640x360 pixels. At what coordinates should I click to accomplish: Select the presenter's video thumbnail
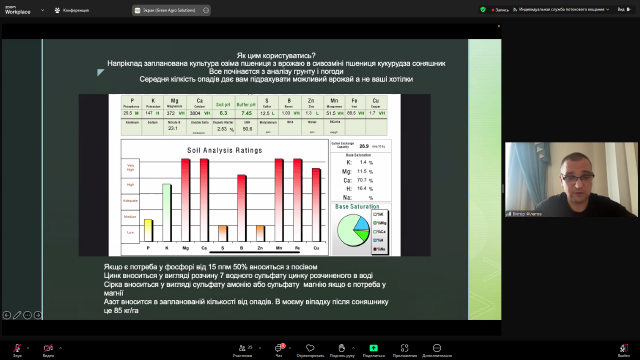coord(571,180)
